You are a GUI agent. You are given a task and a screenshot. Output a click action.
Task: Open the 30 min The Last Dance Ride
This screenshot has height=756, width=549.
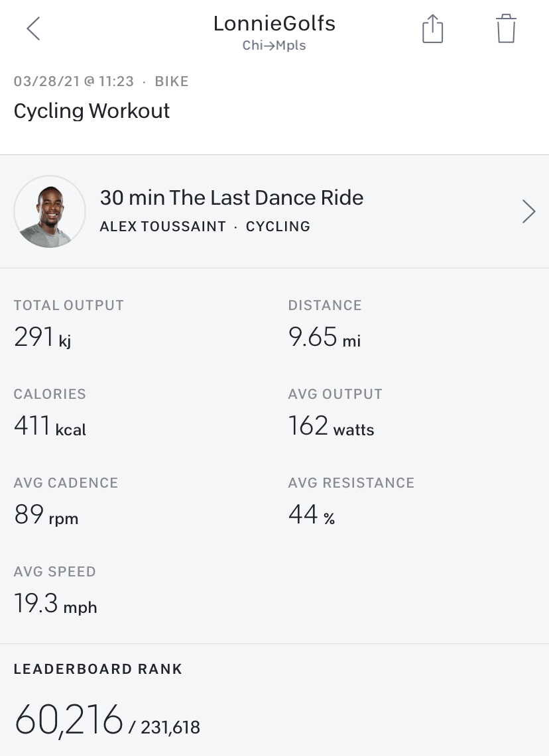231,197
